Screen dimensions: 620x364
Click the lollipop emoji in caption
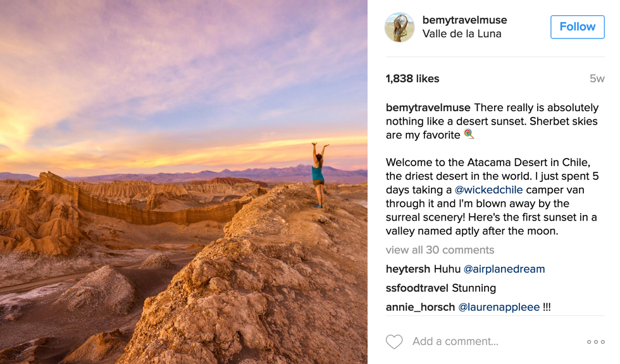click(469, 134)
